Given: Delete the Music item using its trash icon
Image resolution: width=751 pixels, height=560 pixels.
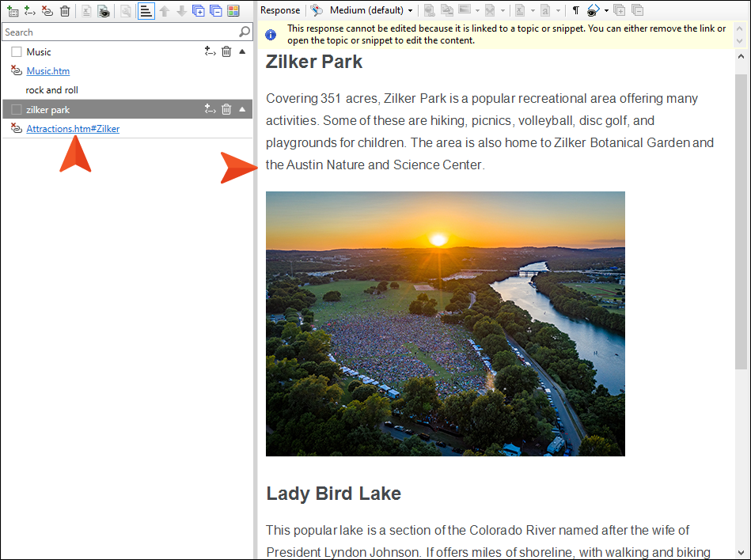Looking at the screenshot, I should [x=226, y=51].
